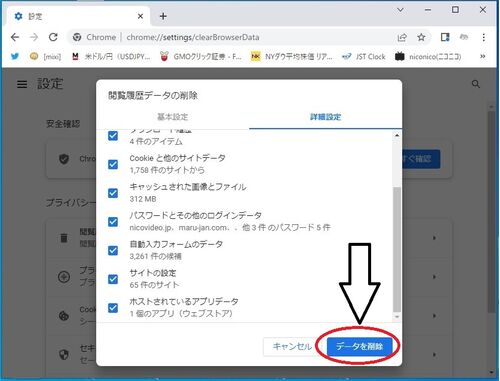This screenshot has height=381, width=500.
Task: Open the niconico bookmark
Action: coord(428,56)
